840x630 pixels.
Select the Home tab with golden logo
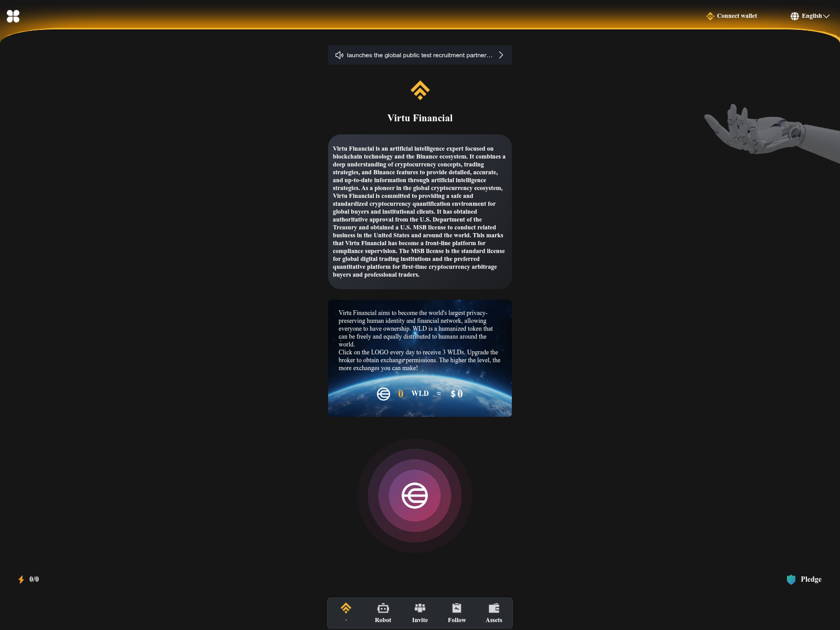click(346, 612)
